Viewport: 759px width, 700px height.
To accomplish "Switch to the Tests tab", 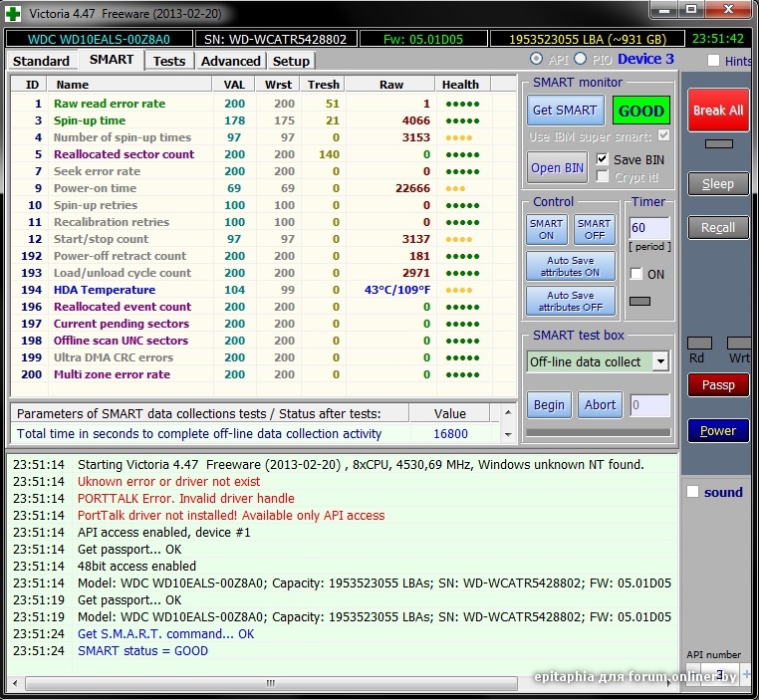I will pyautogui.click(x=168, y=61).
